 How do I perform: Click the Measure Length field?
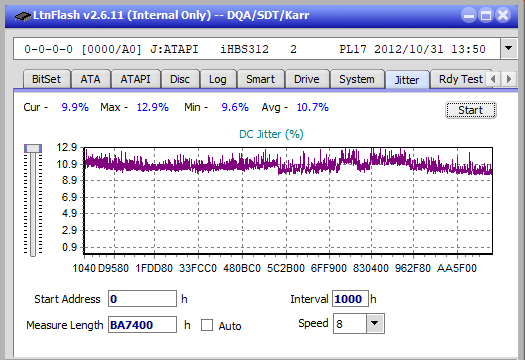[142, 325]
